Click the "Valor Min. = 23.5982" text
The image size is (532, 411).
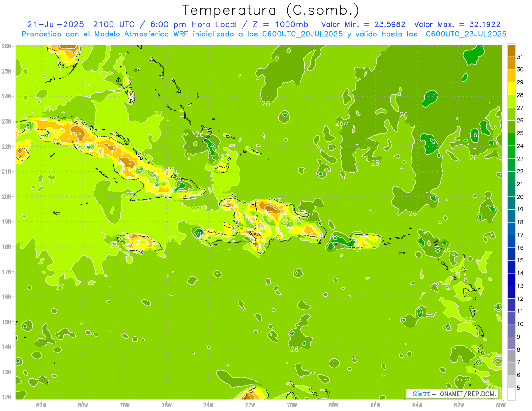point(364,24)
